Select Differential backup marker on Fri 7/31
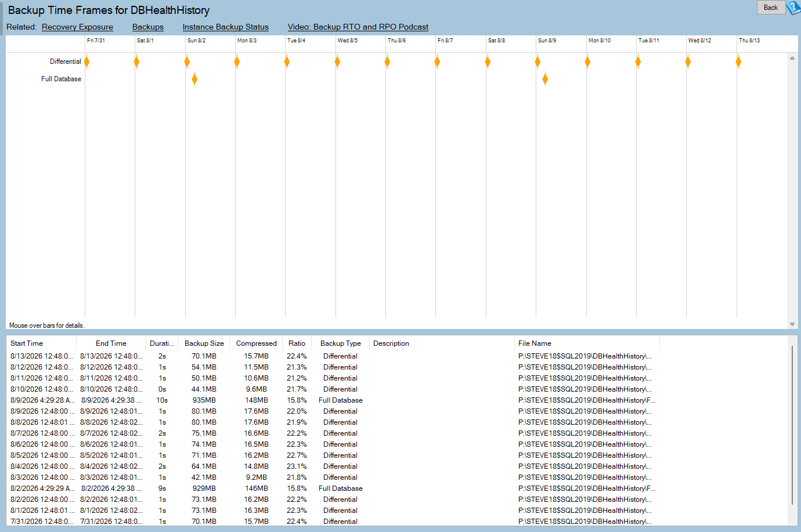This screenshot has height=532, width=801. click(86, 61)
